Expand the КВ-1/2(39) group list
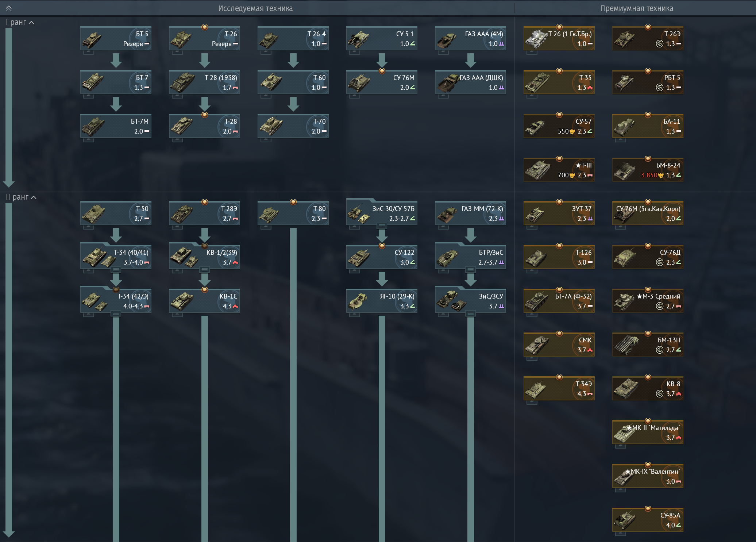 click(x=205, y=270)
